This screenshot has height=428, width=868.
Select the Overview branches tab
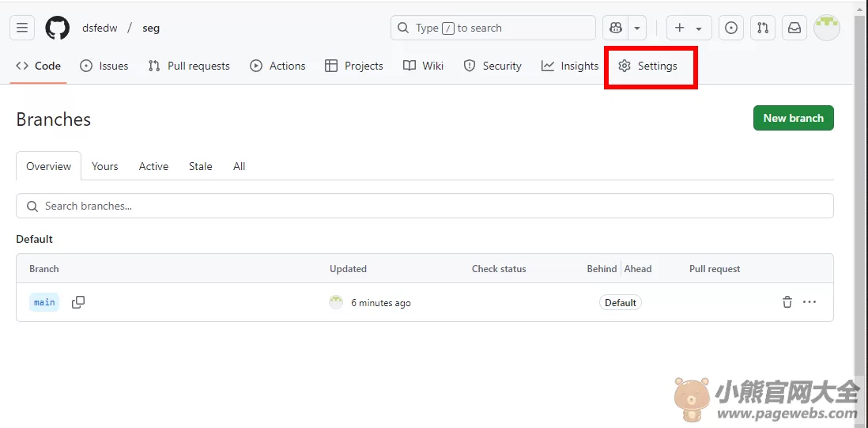[x=49, y=166]
